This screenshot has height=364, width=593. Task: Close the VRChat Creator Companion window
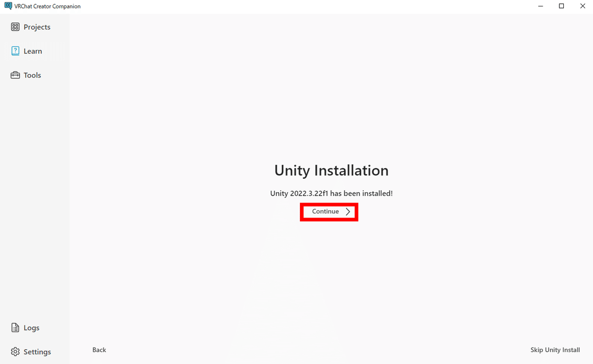coord(583,6)
